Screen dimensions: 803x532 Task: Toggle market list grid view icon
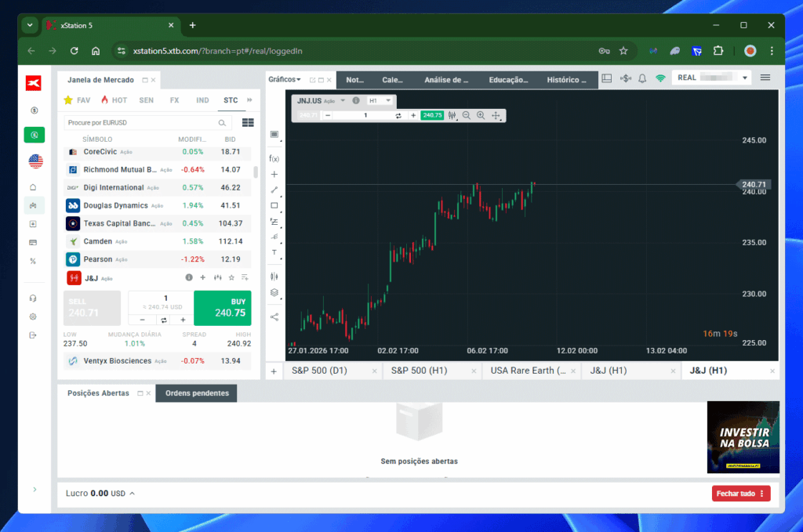pyautogui.click(x=248, y=123)
